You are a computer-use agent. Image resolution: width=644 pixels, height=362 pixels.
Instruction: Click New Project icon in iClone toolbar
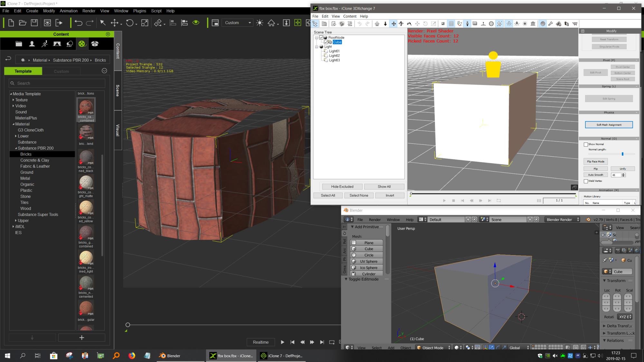(11, 23)
